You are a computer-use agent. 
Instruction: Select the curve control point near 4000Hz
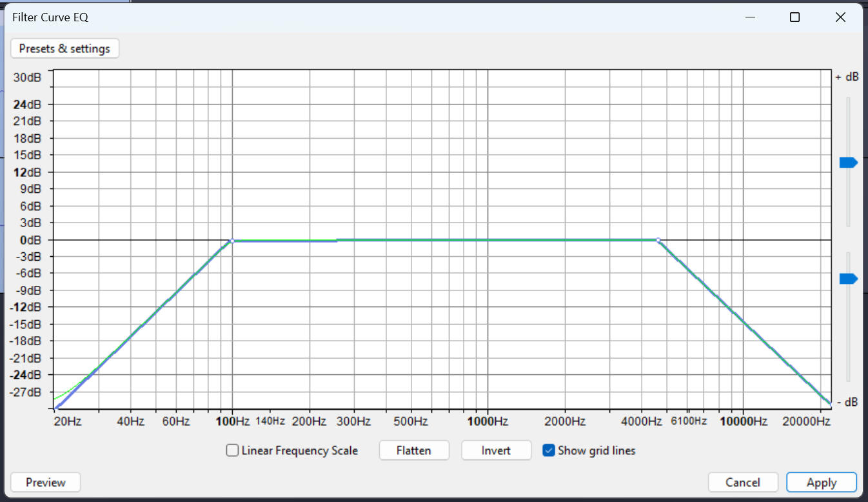point(658,240)
